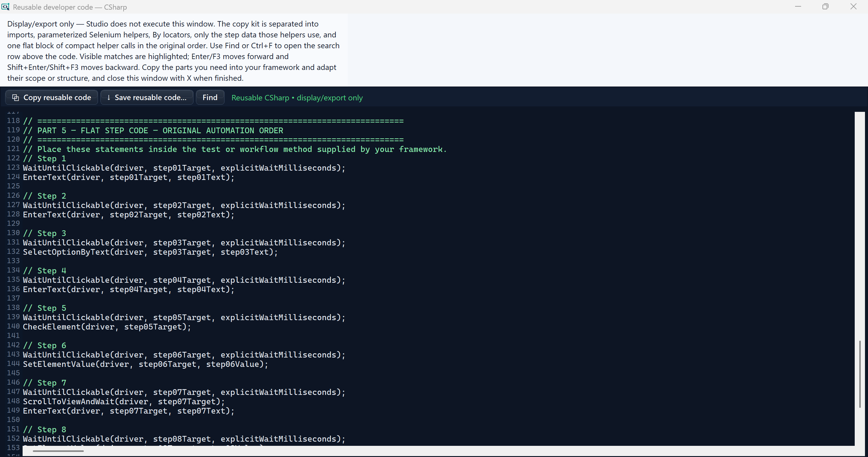Click the 'Reusable CSharp • display/export only' label
868x457 pixels.
[x=297, y=98]
